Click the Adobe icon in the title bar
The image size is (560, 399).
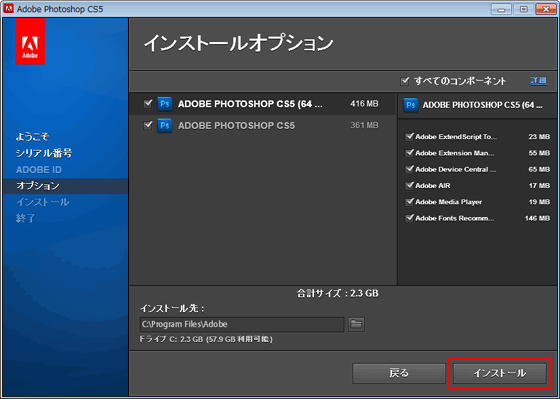click(x=9, y=9)
